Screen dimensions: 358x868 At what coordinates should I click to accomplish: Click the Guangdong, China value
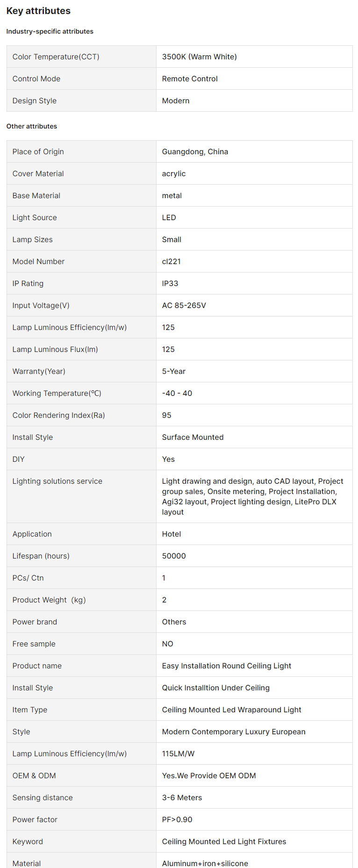pyautogui.click(x=195, y=151)
